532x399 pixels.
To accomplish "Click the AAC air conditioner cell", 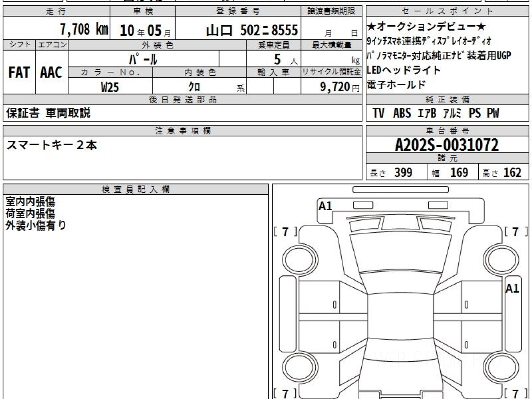I will 51,73.
